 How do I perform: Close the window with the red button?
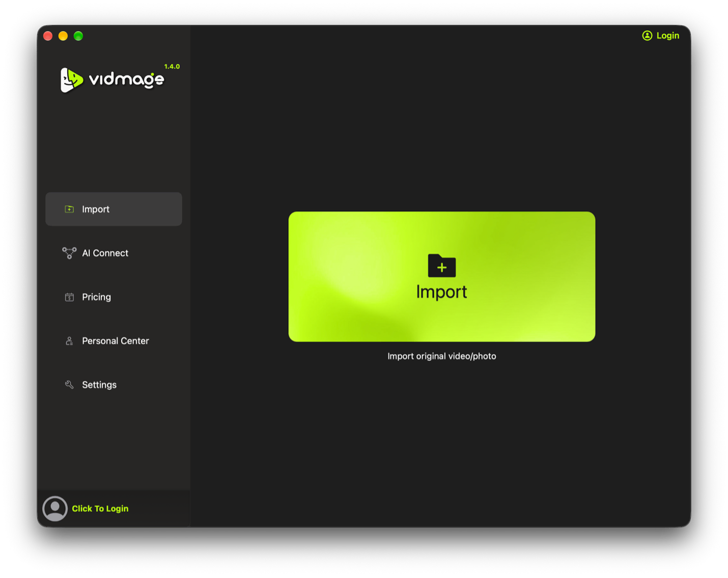click(x=48, y=36)
